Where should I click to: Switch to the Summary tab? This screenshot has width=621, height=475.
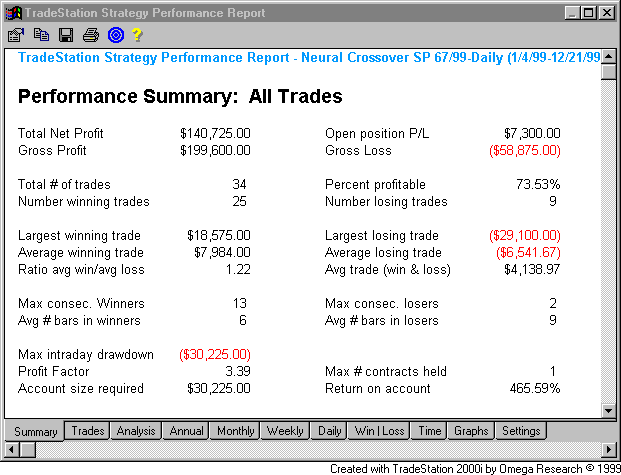pos(35,431)
